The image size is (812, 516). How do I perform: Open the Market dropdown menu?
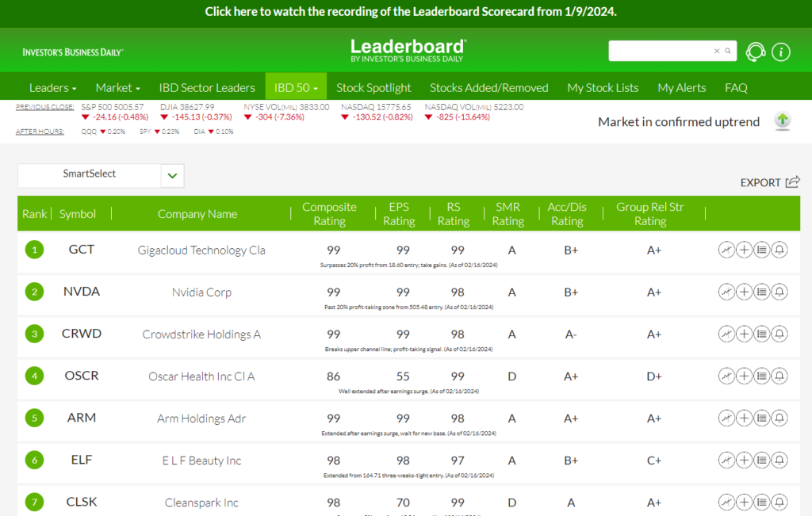click(117, 87)
